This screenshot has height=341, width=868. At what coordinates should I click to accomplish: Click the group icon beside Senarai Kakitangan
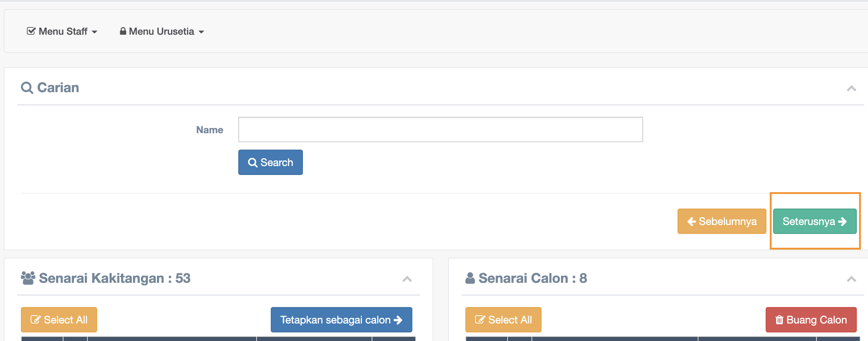(x=28, y=278)
